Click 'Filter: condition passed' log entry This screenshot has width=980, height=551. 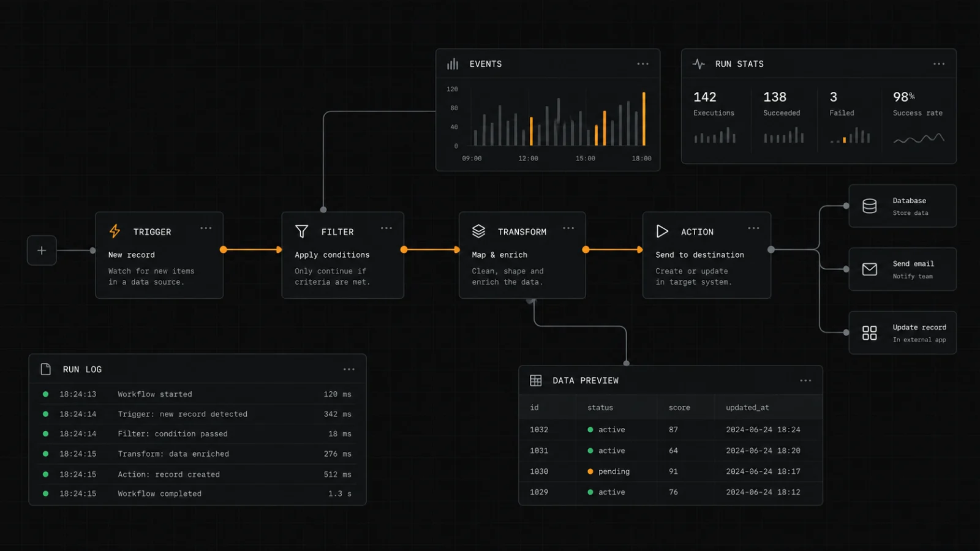pyautogui.click(x=197, y=434)
